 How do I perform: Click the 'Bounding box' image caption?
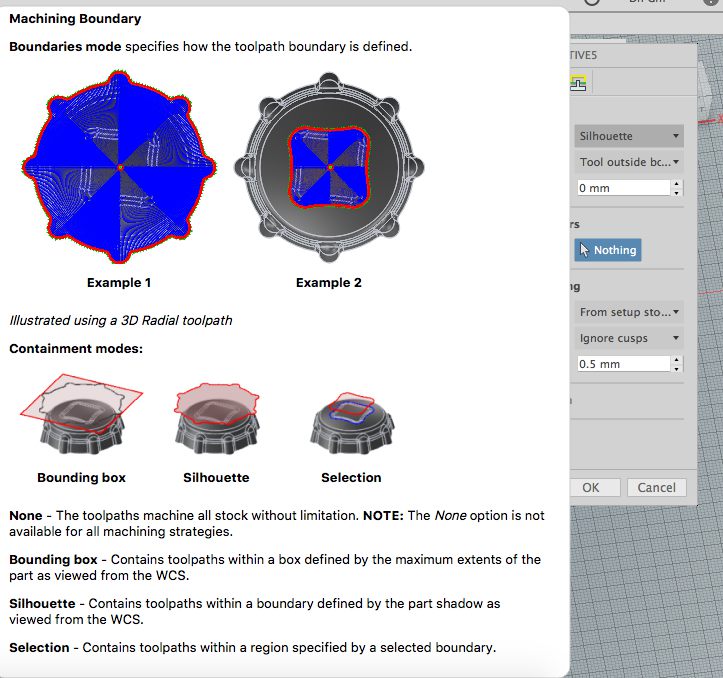click(x=82, y=477)
